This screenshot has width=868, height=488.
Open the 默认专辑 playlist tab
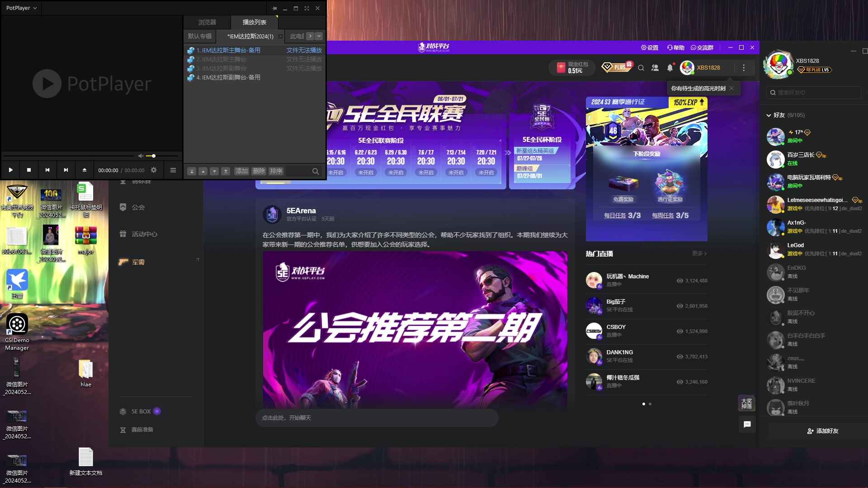coord(199,36)
